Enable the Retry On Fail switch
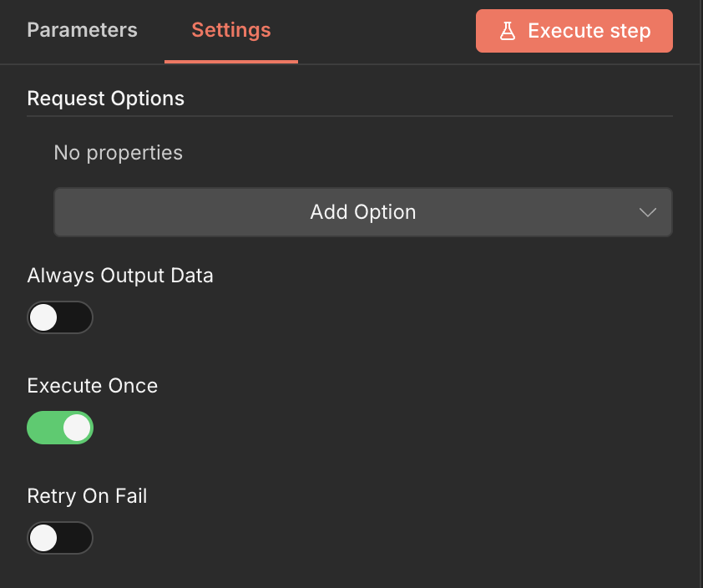703x588 pixels. [60, 538]
